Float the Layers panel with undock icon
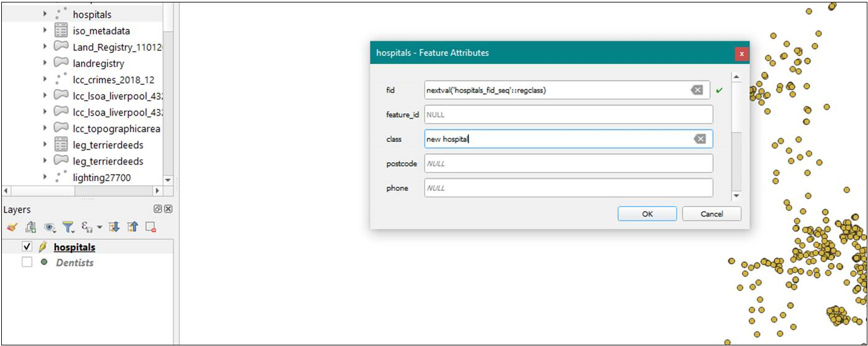868x346 pixels. [158, 210]
